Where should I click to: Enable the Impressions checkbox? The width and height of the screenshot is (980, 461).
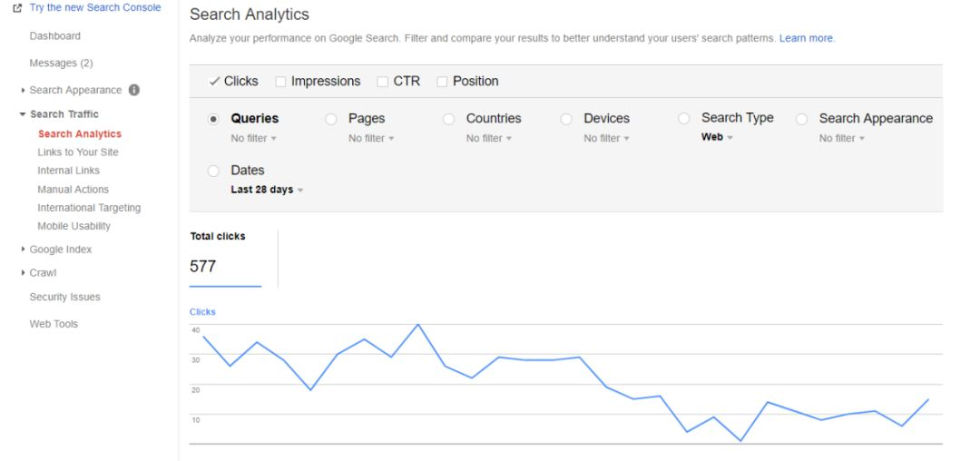[x=280, y=82]
